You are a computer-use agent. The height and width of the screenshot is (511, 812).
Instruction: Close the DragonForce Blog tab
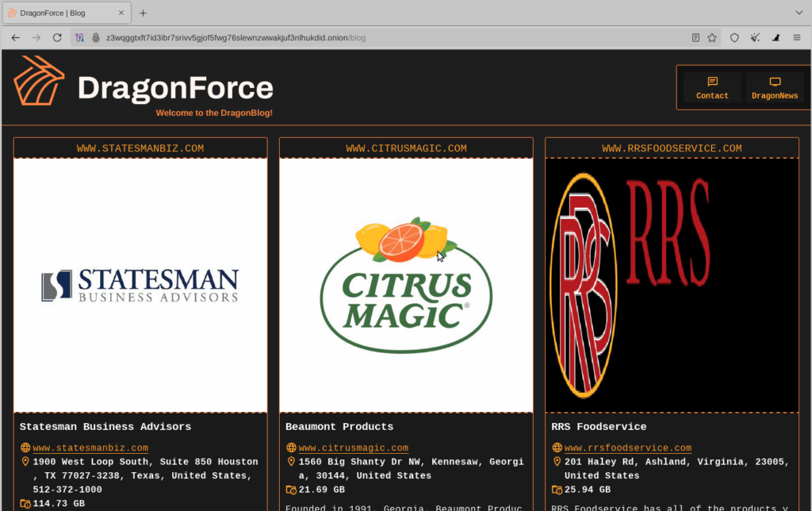[x=121, y=13]
